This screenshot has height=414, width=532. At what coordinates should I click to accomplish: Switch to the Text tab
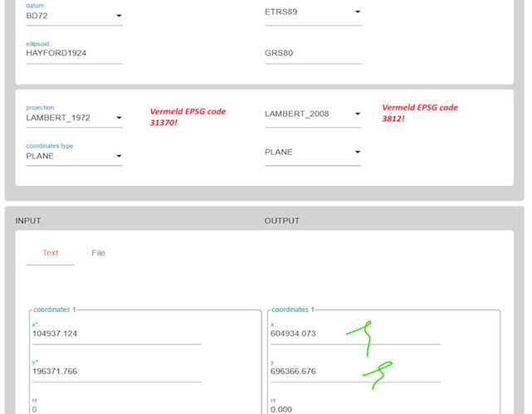(x=50, y=252)
